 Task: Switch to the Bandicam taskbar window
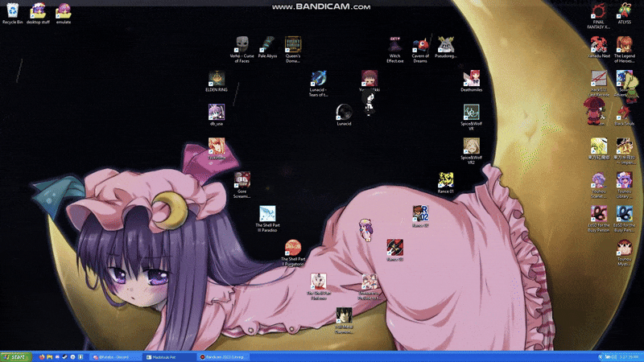[223, 356]
